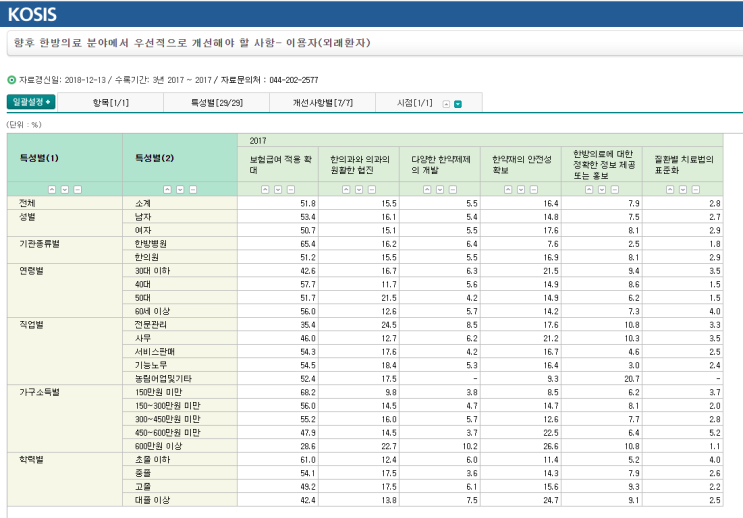The image size is (743, 518).
Task: Click the 30대 이하 row label
Action: 153,271
